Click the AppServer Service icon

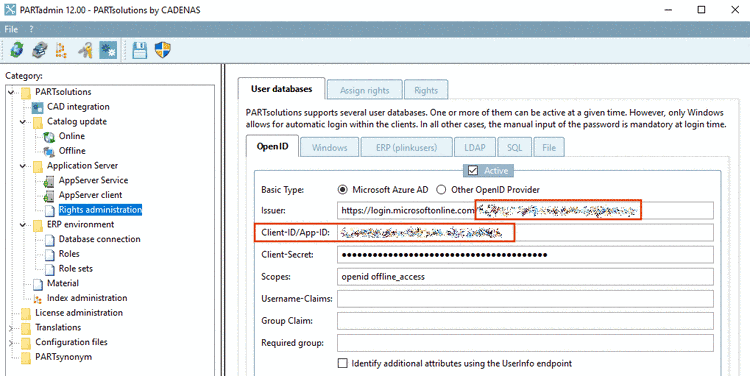[49, 181]
